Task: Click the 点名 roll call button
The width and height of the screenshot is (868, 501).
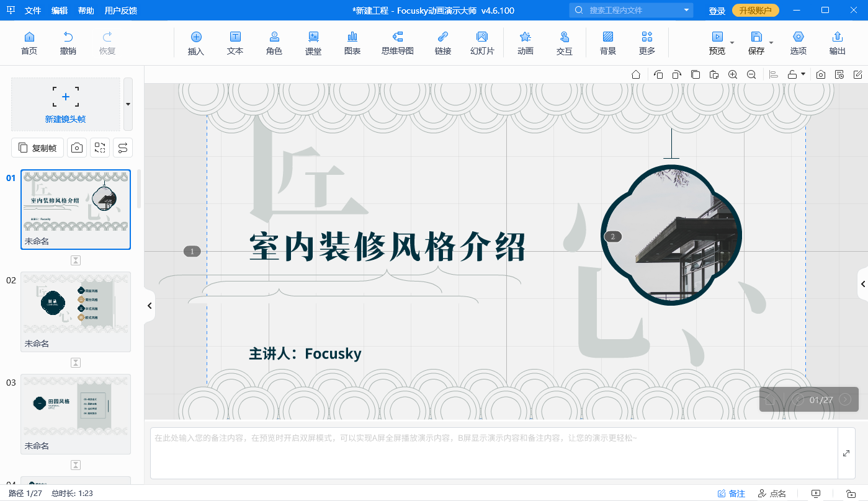Action: coord(772,494)
